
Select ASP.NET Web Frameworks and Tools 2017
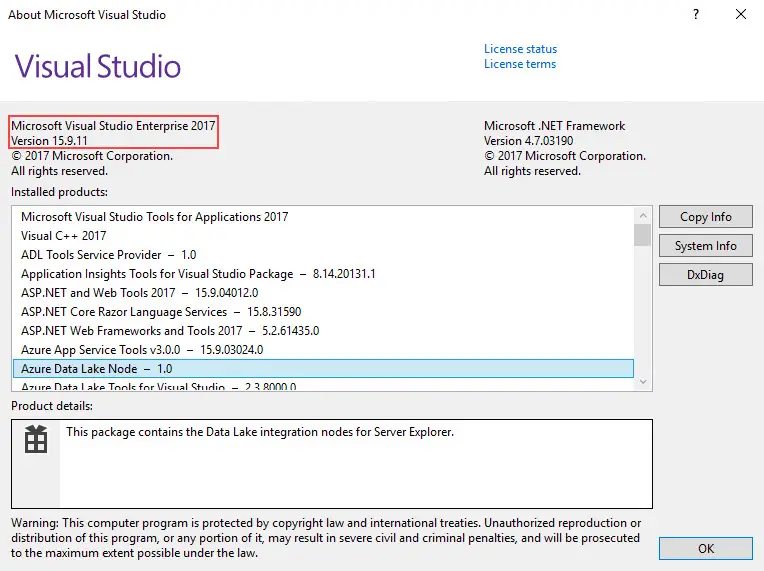[324, 331]
